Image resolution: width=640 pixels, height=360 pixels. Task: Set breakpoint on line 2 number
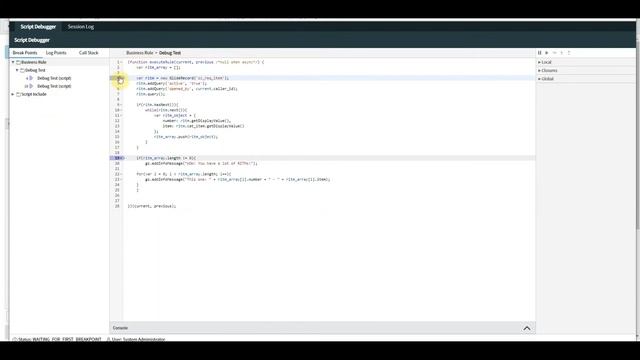click(118, 67)
